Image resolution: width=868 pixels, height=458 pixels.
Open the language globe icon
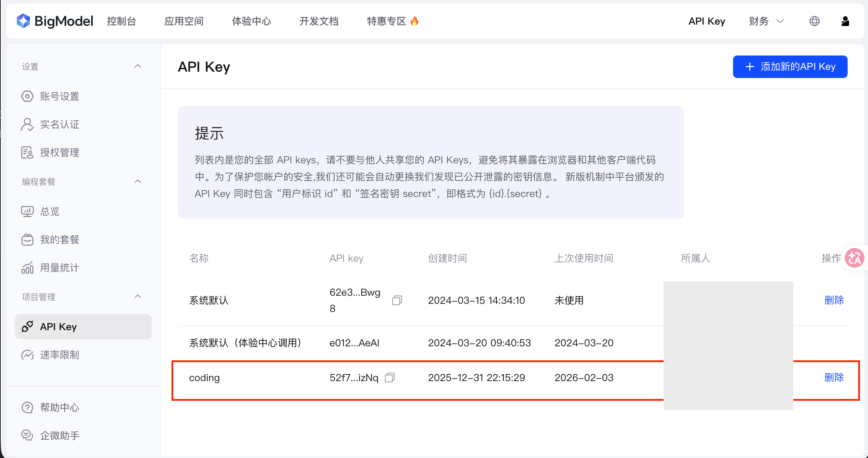pyautogui.click(x=814, y=21)
